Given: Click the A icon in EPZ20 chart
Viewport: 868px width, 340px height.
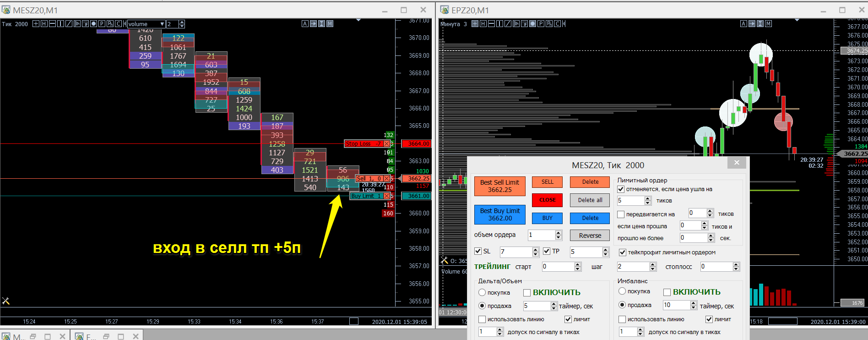Looking at the screenshot, I should 743,24.
